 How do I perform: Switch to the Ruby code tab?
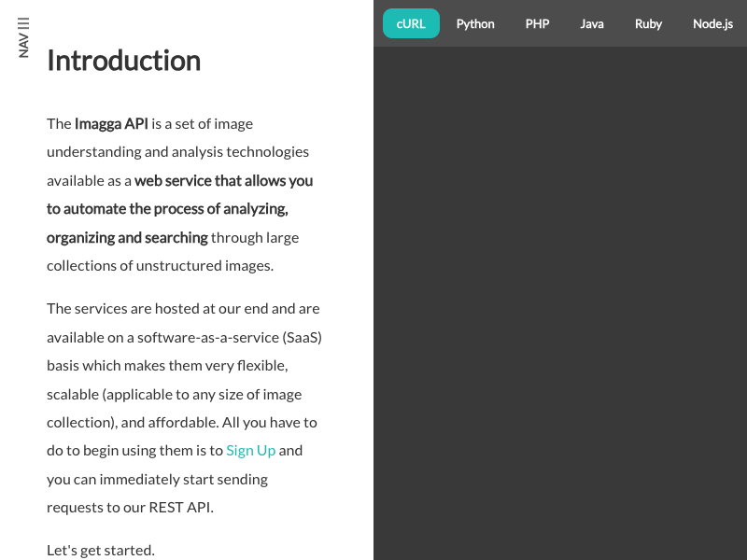click(x=648, y=24)
